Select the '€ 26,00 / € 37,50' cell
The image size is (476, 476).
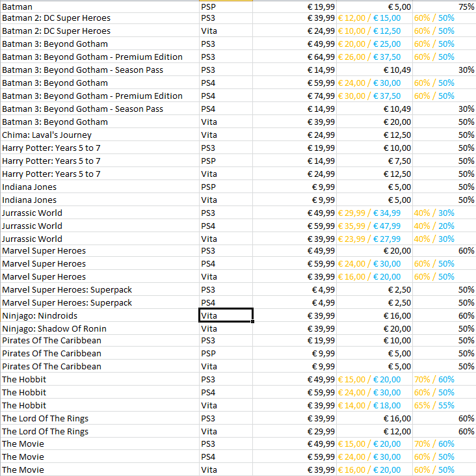coord(375,57)
